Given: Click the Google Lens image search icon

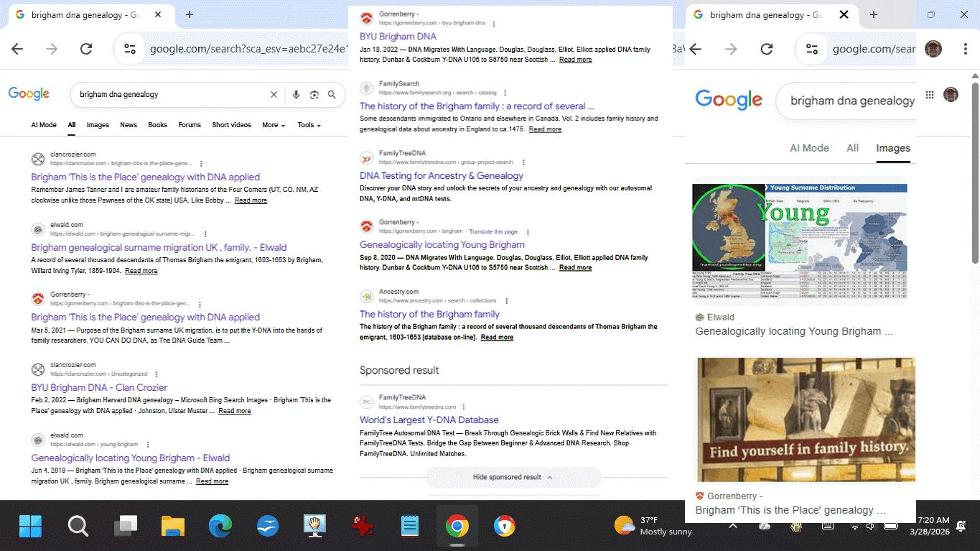Looking at the screenshot, I should tap(314, 95).
